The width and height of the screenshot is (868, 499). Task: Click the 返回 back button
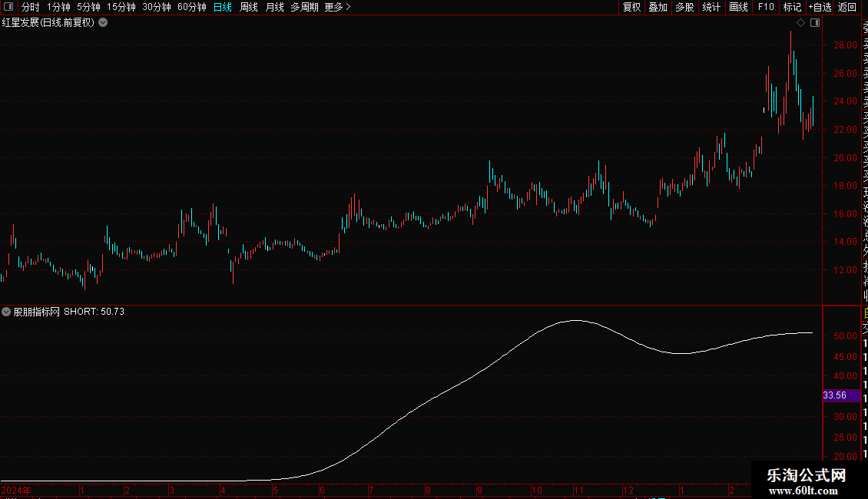[x=847, y=7]
